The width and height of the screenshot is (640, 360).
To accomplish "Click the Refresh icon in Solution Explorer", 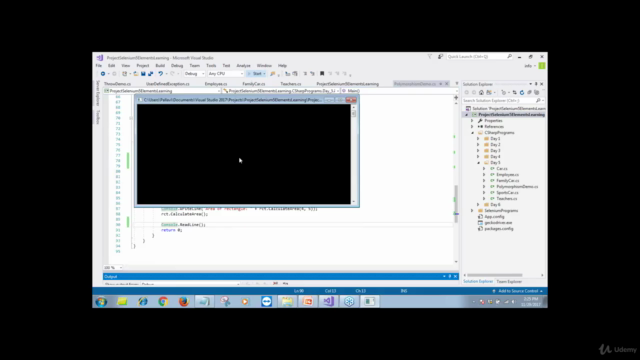I will [x=522, y=93].
